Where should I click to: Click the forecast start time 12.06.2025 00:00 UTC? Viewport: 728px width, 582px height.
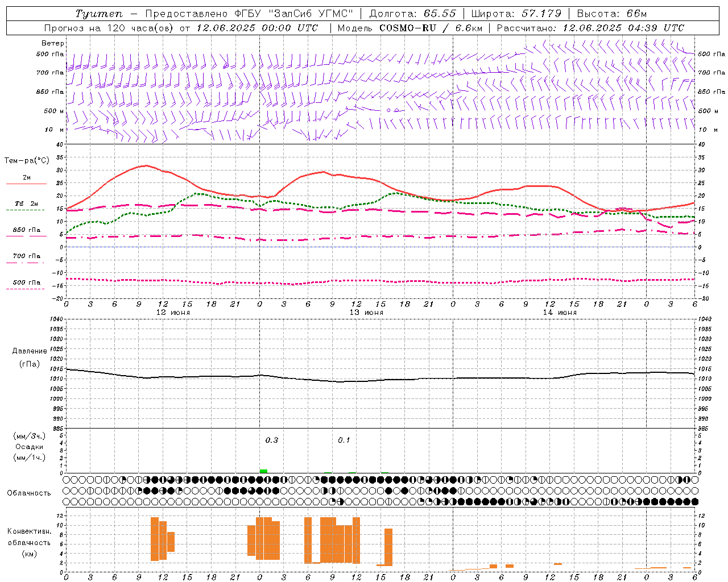tap(257, 28)
